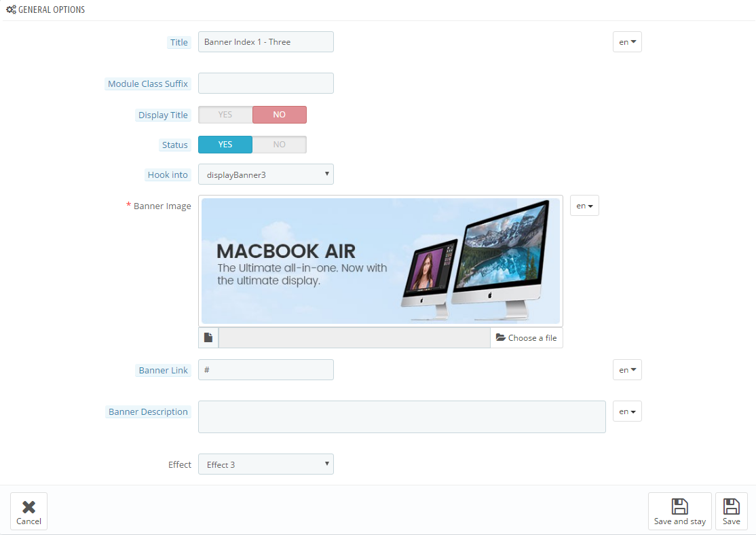Set Status to YES

(x=225, y=145)
